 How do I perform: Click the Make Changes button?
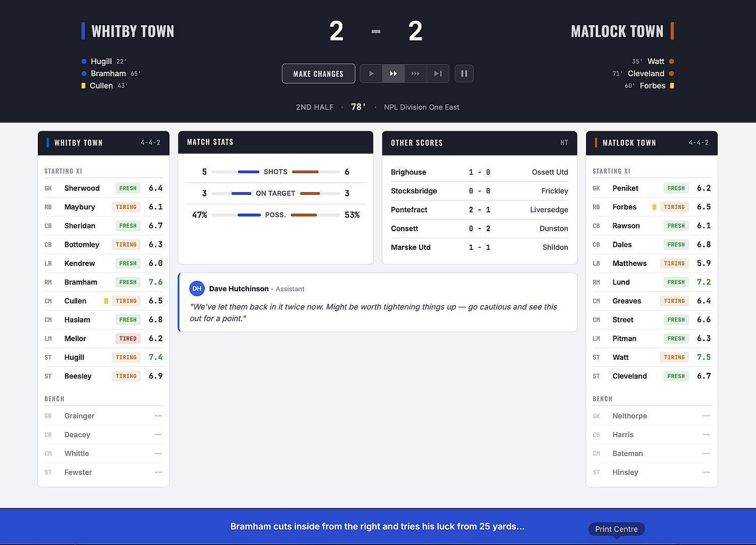tap(318, 74)
